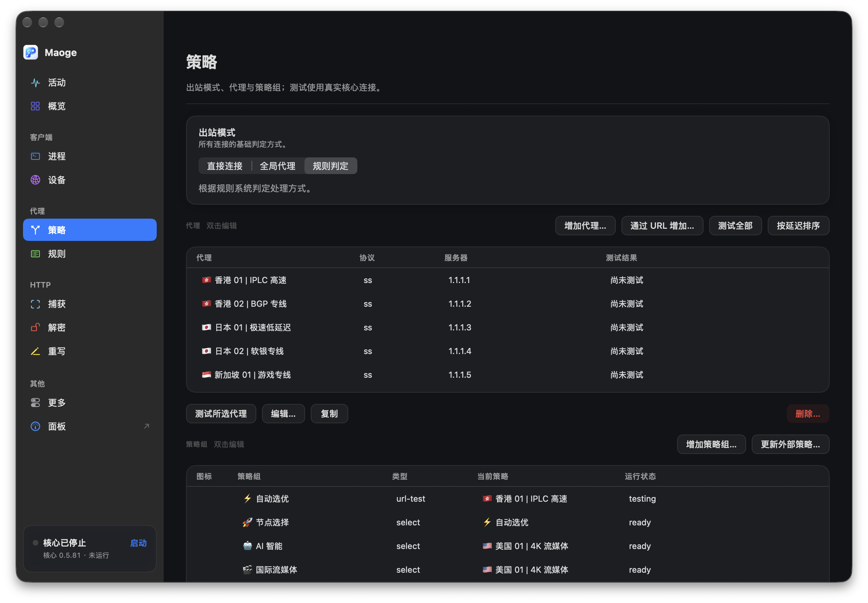Click the red 删除... button
Image resolution: width=868 pixels, height=603 pixels.
(x=807, y=414)
